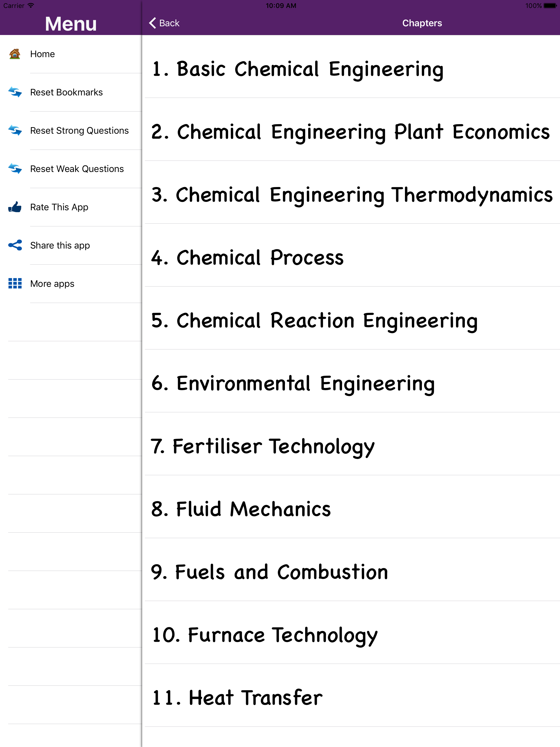Open the Chemical Process chapter
The height and width of the screenshot is (747, 560).
pos(247,258)
